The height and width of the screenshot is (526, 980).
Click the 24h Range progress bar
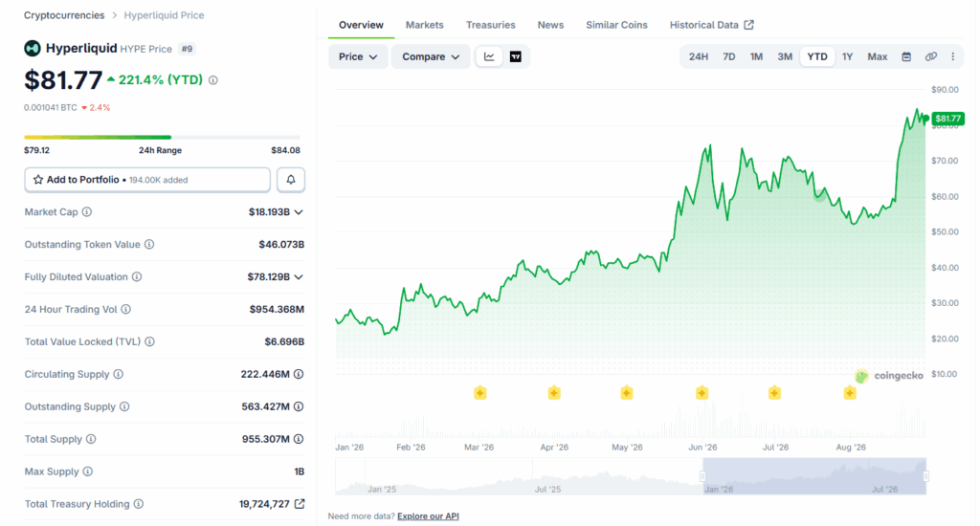click(x=162, y=137)
